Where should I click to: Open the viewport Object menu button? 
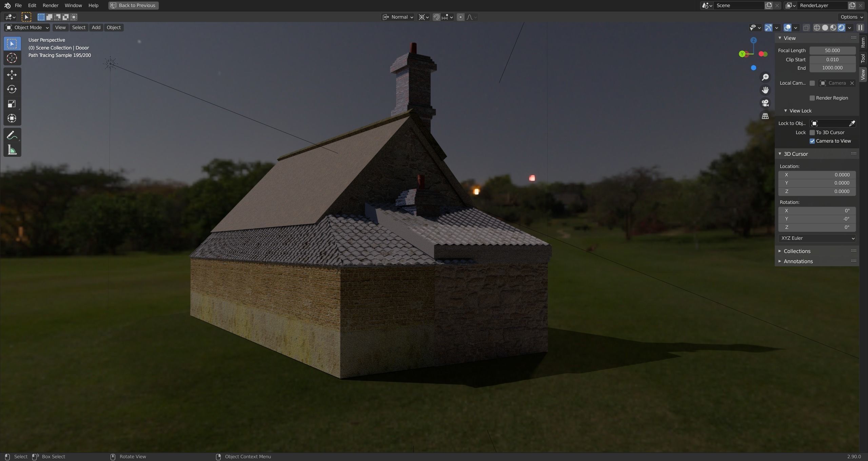pyautogui.click(x=114, y=27)
